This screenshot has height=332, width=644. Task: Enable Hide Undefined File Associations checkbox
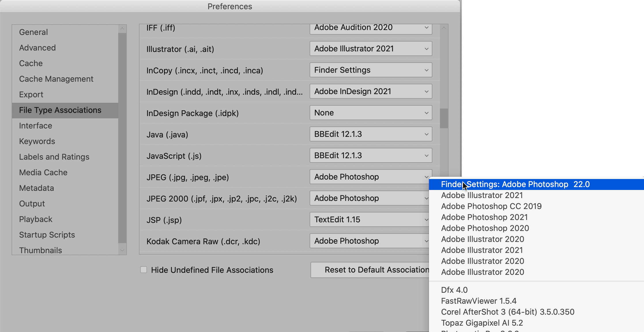click(144, 270)
